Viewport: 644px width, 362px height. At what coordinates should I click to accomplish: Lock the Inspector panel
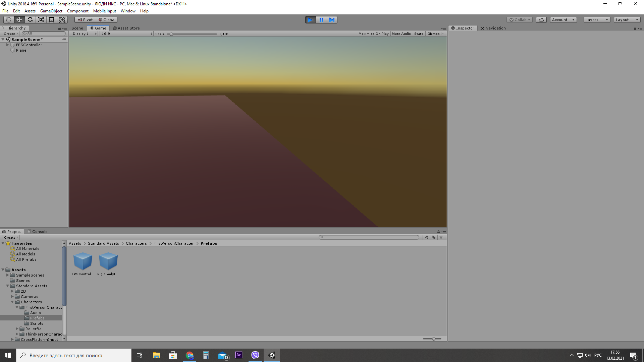point(635,28)
